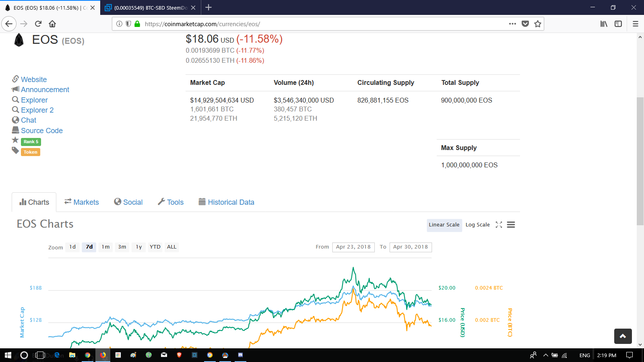Save the page to Pocket

(525, 24)
